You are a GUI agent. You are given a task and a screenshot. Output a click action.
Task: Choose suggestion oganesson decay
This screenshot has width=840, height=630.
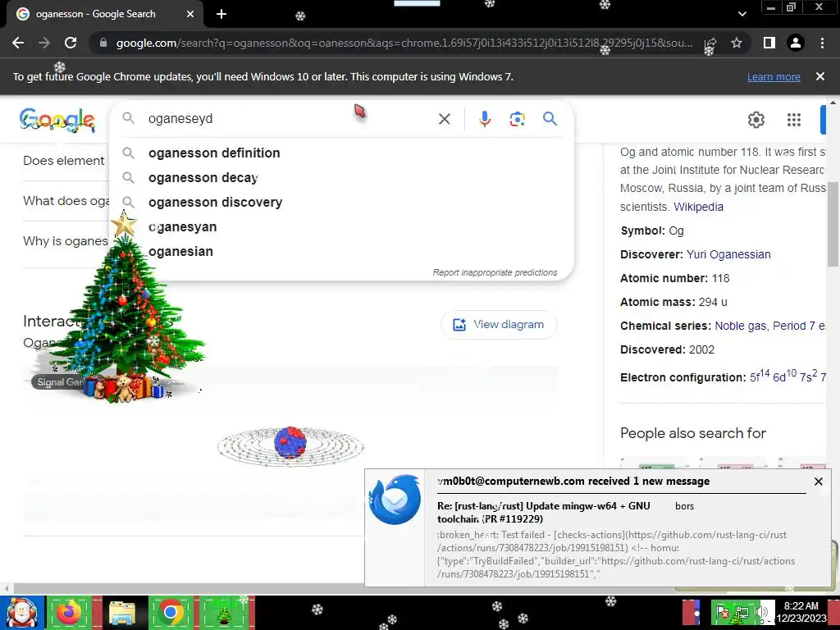341,177
